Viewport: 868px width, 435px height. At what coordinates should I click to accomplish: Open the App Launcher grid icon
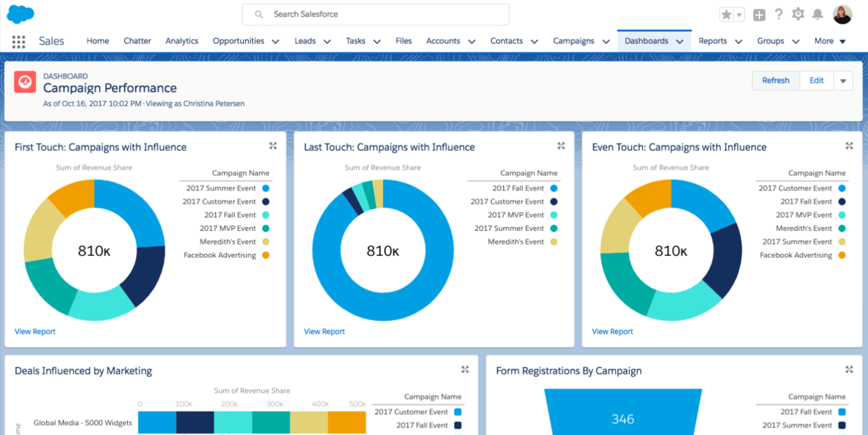click(18, 42)
